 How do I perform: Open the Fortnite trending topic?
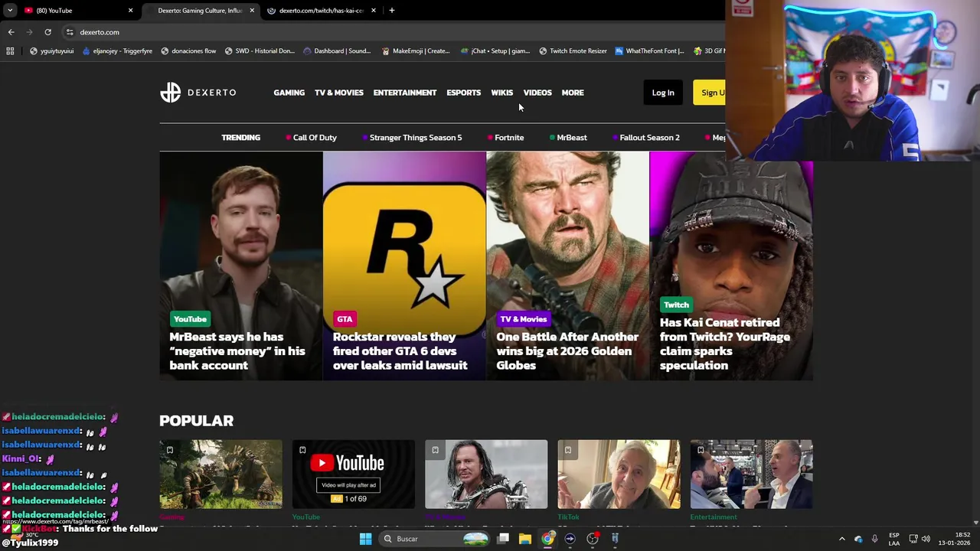(505, 138)
